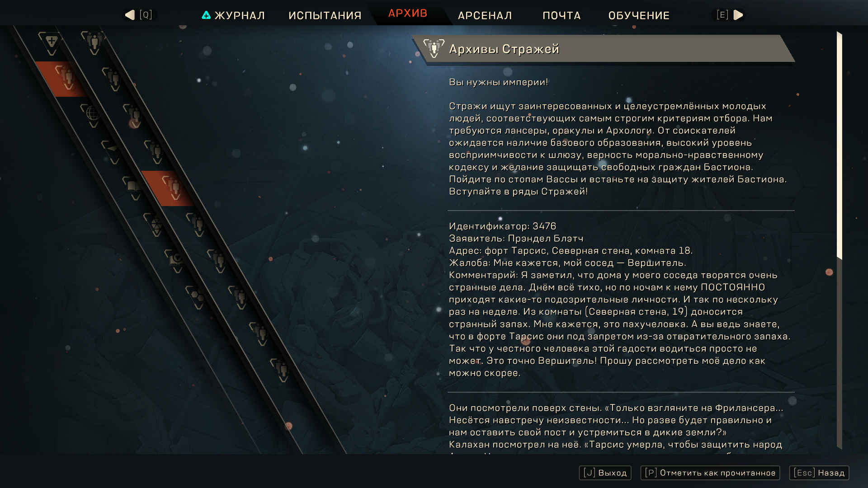The image size is (868, 488).
Task: Open the ПОЧТА tab
Action: click(561, 15)
